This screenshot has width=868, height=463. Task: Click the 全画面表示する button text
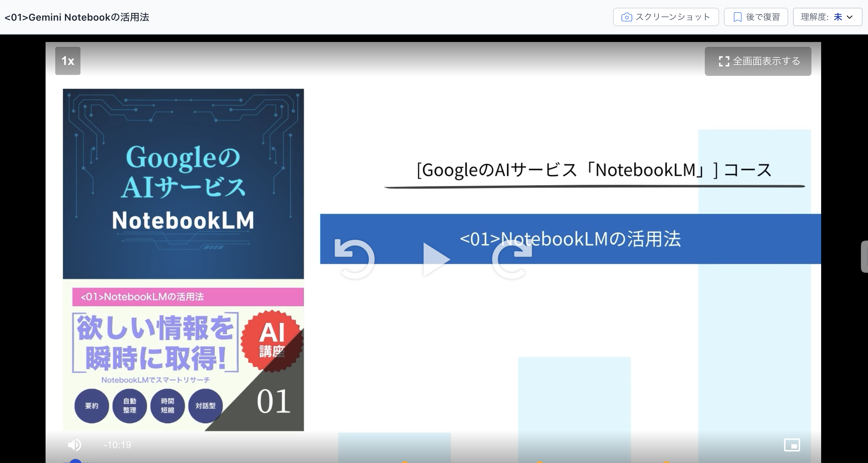[x=766, y=61]
